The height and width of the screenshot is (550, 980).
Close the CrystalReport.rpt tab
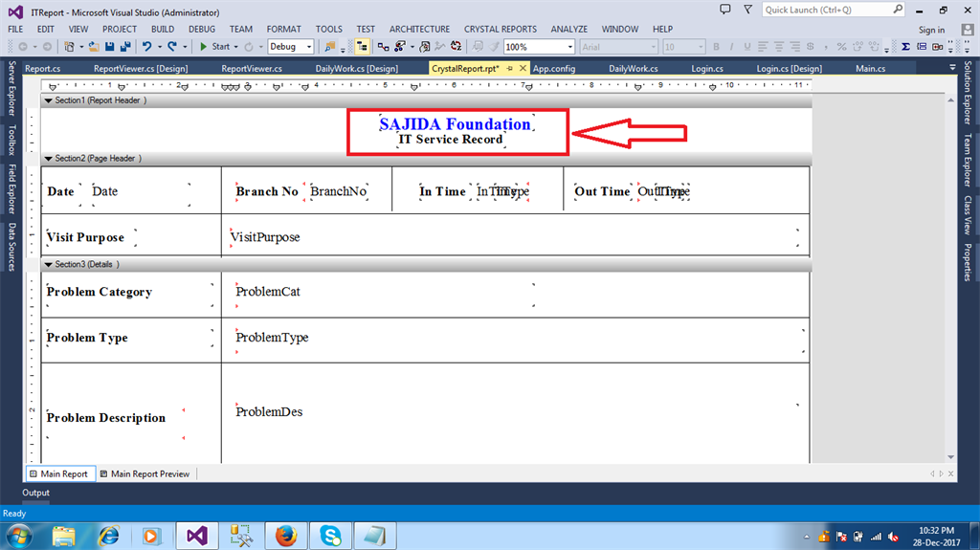click(x=523, y=68)
